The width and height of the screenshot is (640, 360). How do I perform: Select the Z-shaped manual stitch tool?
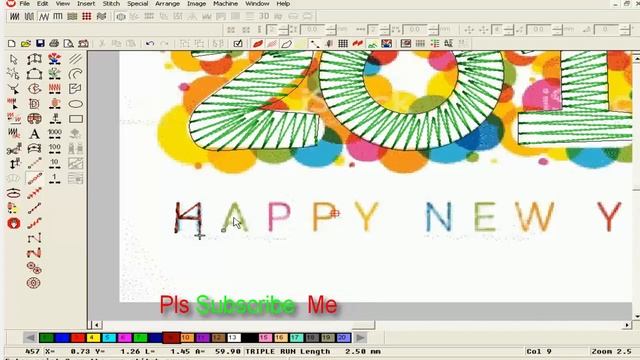click(x=34, y=238)
